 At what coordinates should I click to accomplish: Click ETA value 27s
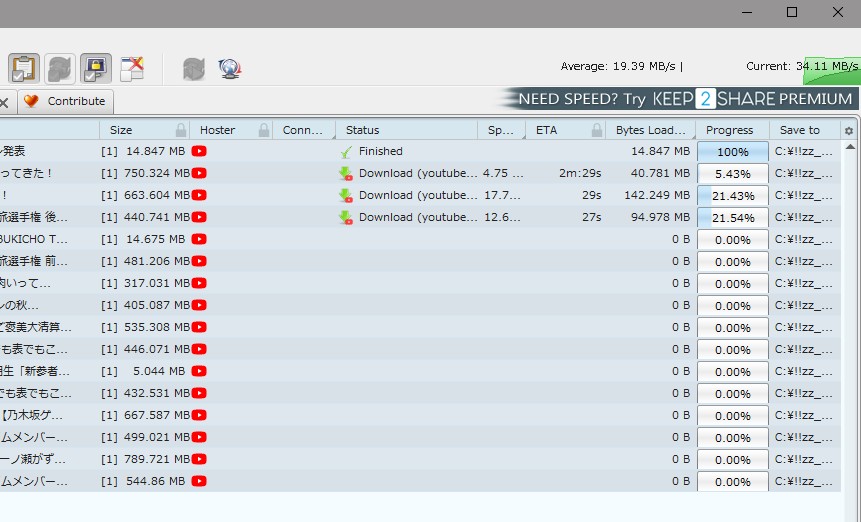click(x=591, y=217)
